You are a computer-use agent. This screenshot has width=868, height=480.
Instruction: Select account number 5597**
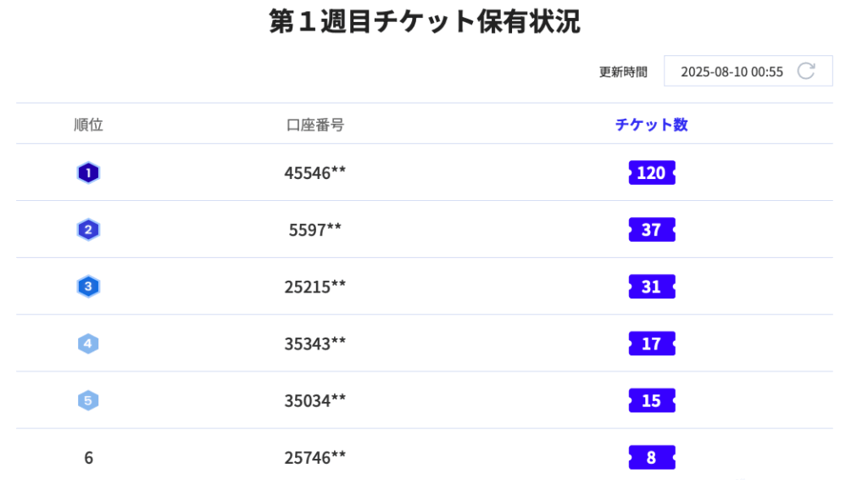[x=315, y=230]
